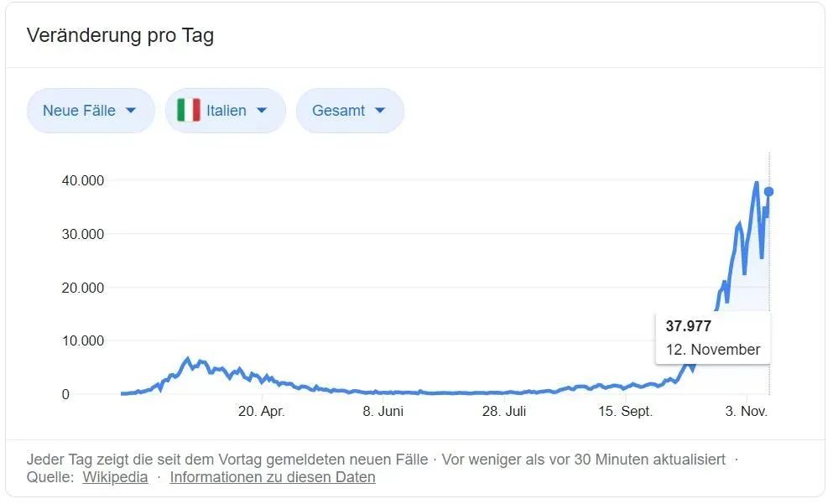Open the Wikipedia source link

point(115,477)
